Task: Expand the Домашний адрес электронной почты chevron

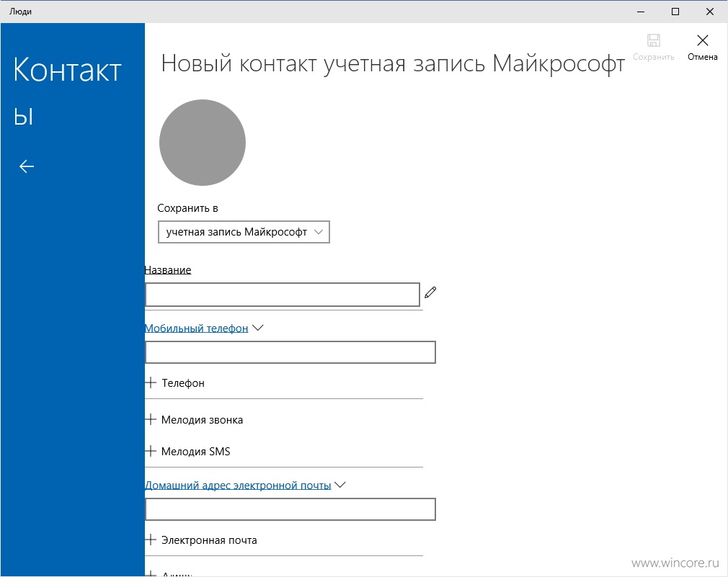Action: pos(340,485)
